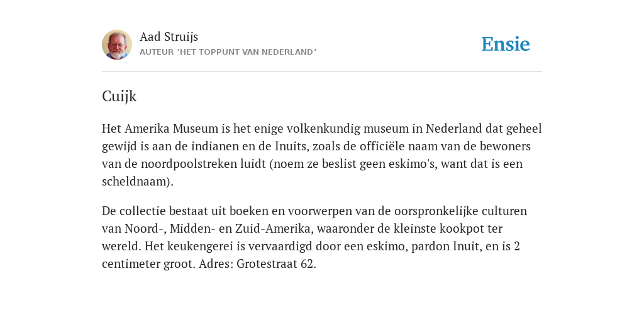Click the Cuijk heading
This screenshot has width=644, height=322.
[x=119, y=96]
